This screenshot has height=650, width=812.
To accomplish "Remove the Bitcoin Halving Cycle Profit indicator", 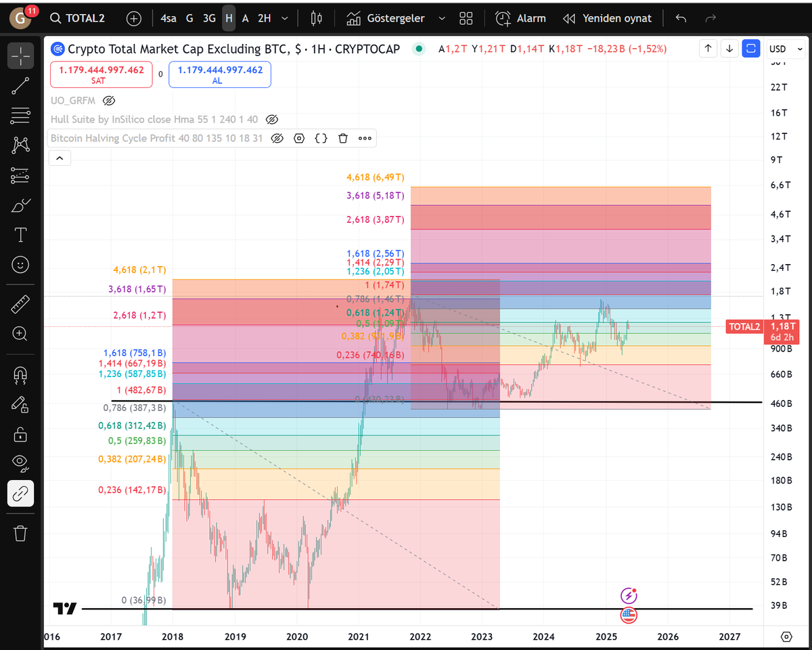I will click(x=343, y=138).
